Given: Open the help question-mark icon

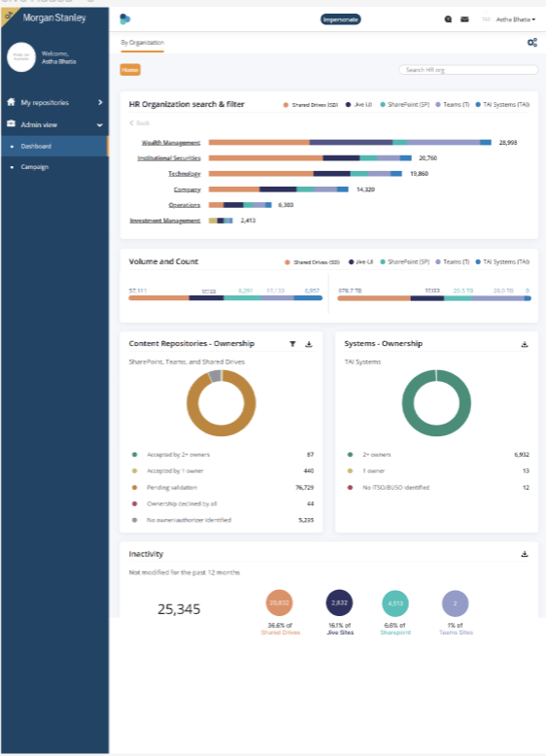Looking at the screenshot, I should point(448,19).
